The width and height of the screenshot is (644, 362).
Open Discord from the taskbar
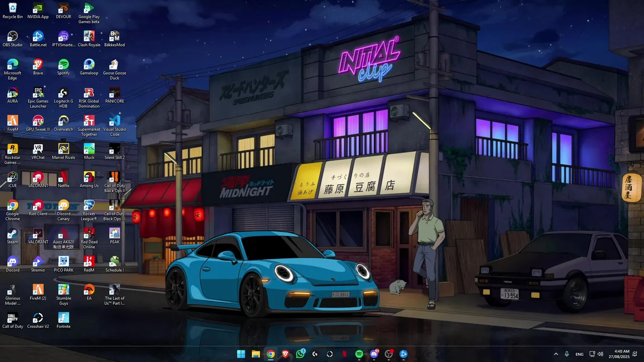pos(374,354)
